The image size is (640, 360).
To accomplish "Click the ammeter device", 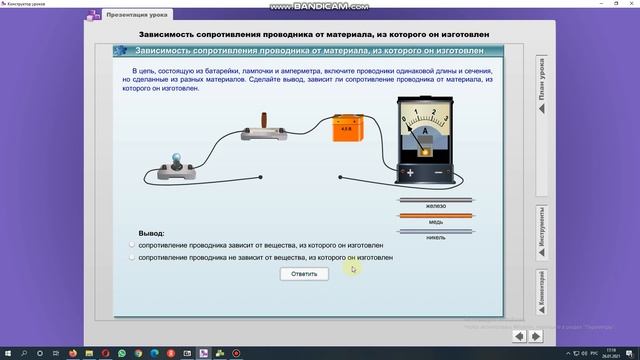I will click(x=425, y=140).
